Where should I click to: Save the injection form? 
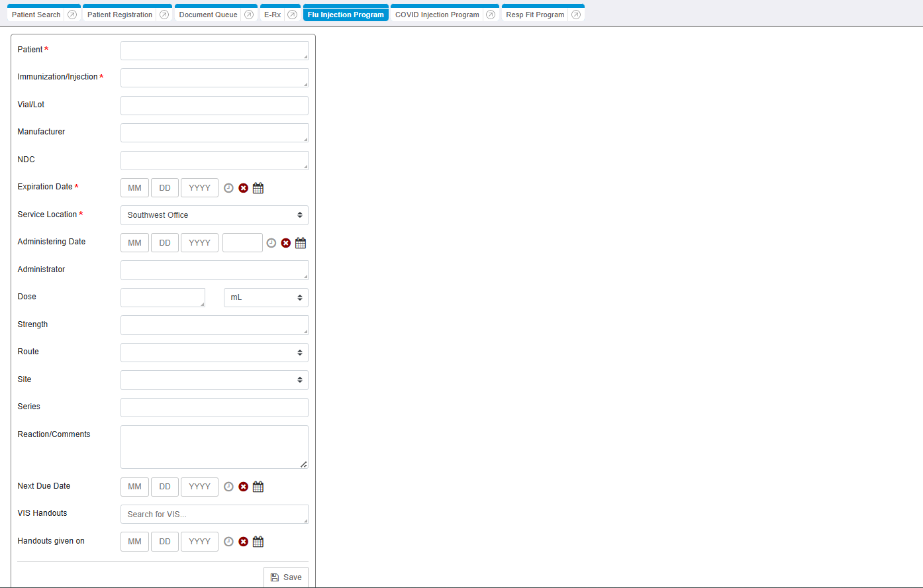286,577
